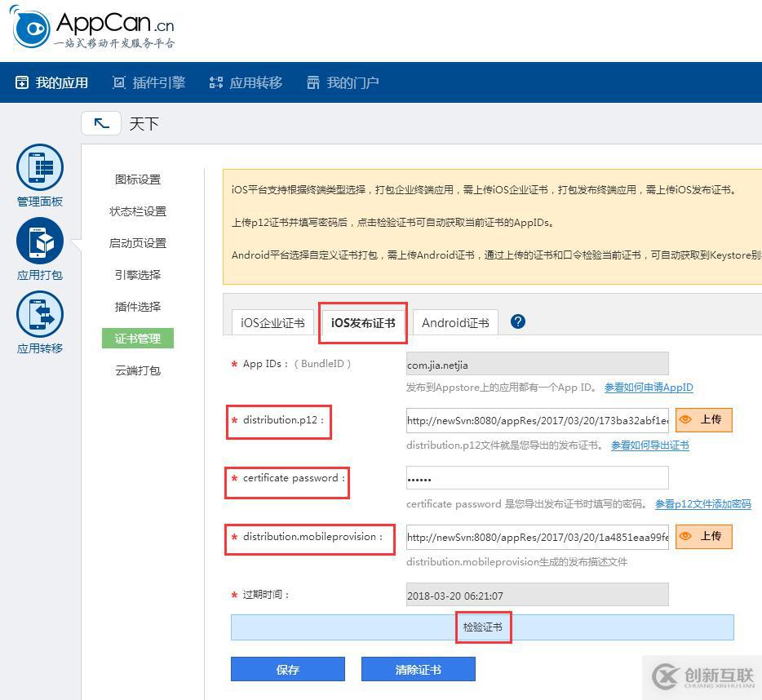Image resolution: width=762 pixels, height=700 pixels.
Task: Click the 应用转移 nav bar icon
Action: 215,82
